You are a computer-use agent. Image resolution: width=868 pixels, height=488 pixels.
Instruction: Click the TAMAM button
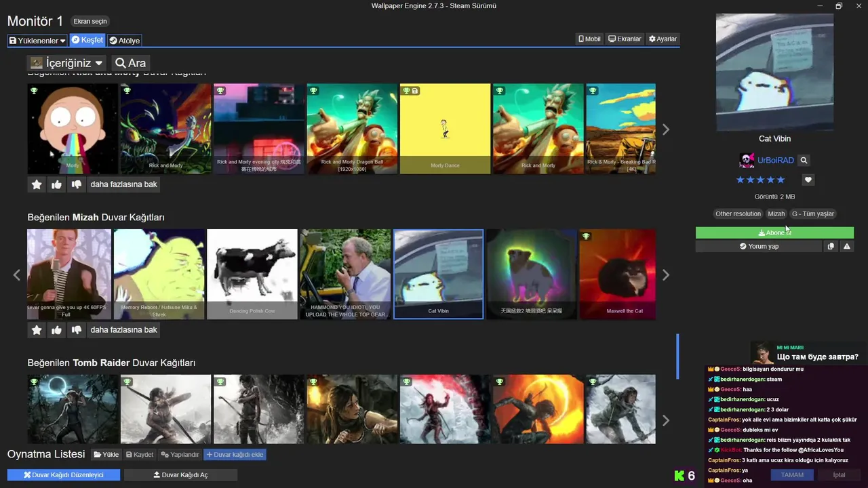[x=792, y=475]
